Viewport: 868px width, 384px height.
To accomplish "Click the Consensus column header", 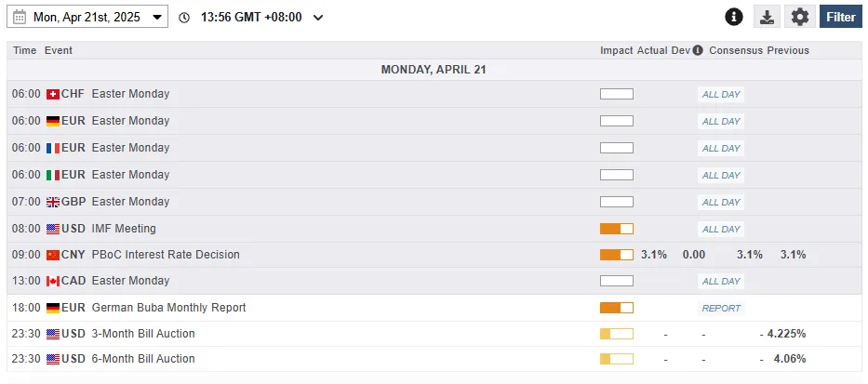I will click(735, 50).
